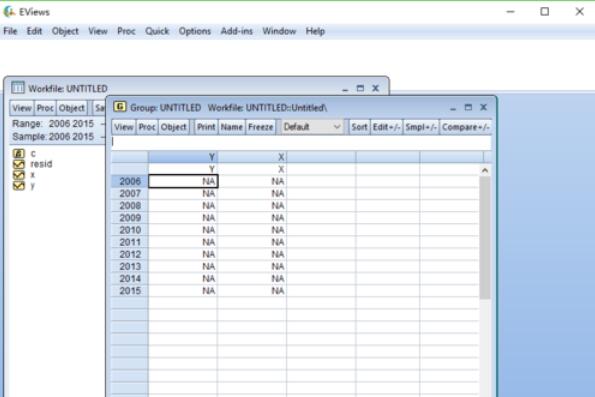This screenshot has height=397, width=595.
Task: Click the Print button in Group toolbar
Action: [206, 127]
